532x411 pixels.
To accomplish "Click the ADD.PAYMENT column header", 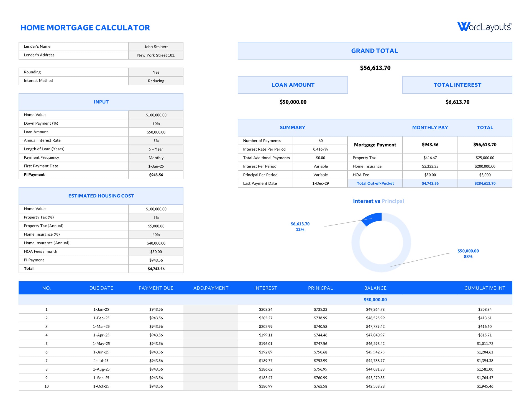I will click(x=211, y=288).
